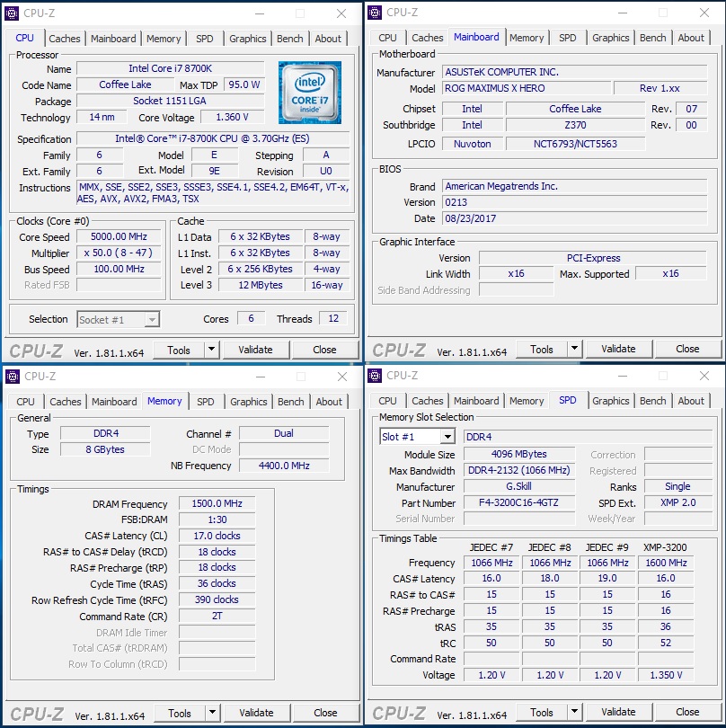Click the LPCIO model value NCT6793/NCT5563
This screenshot has width=726, height=728.
pos(575,144)
